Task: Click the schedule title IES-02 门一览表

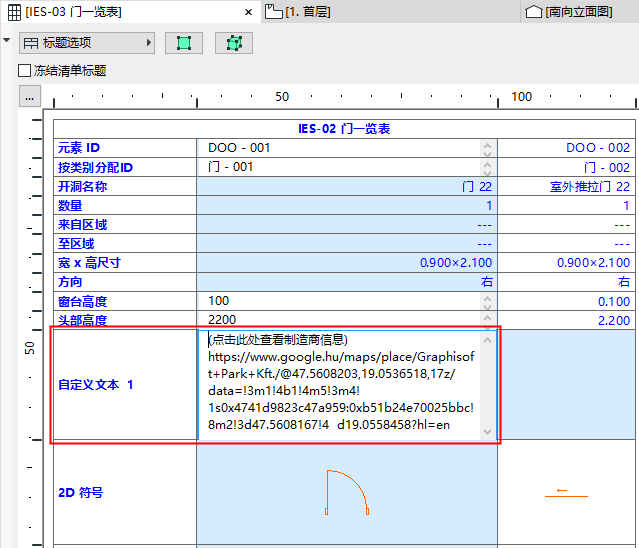Action: [344, 129]
